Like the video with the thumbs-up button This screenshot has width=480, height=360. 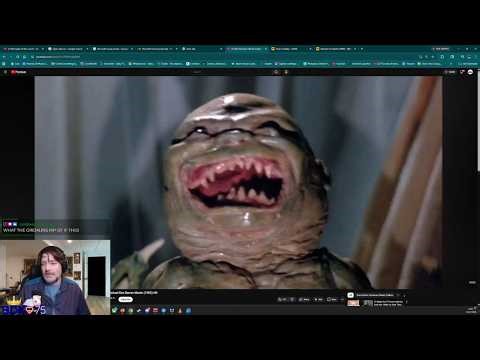282,299
